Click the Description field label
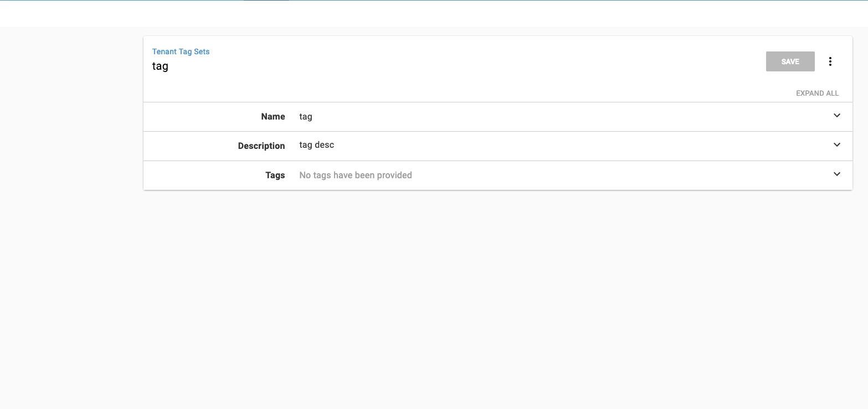Screen dimensions: 868x409 pos(261,146)
